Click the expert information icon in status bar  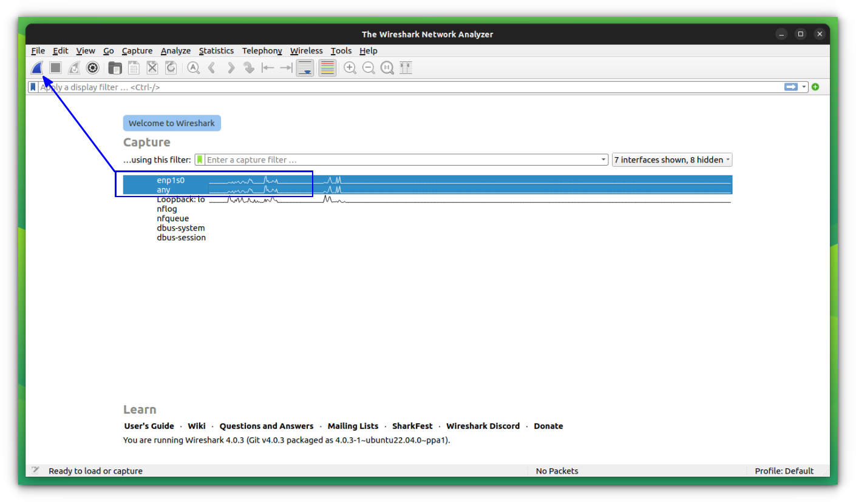click(36, 471)
